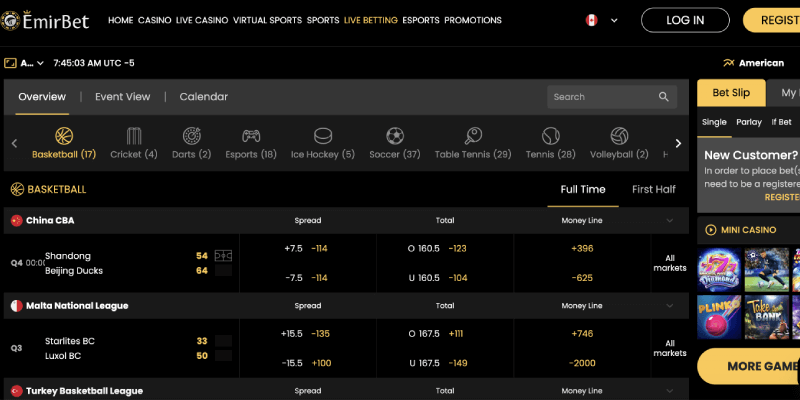The height and width of the screenshot is (400, 800).
Task: Switch to Calendar tab
Action: coord(204,96)
